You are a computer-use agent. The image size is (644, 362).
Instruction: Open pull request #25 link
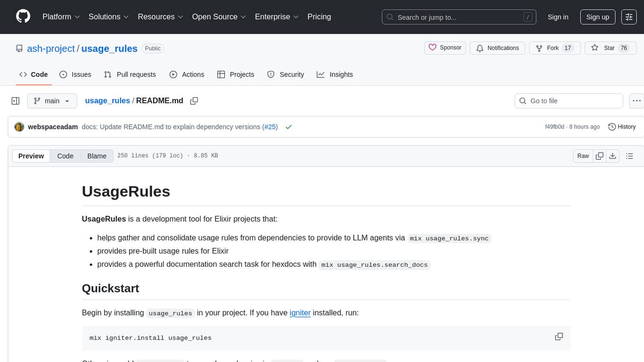point(270,127)
